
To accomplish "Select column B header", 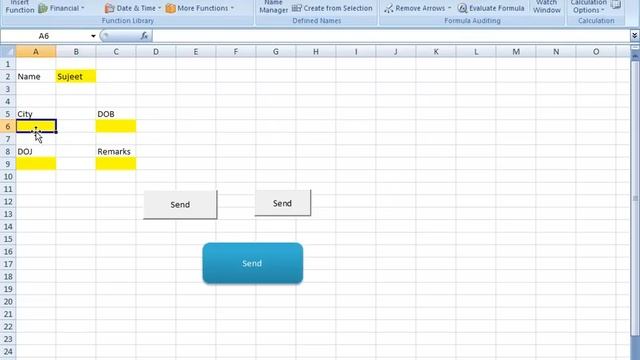I will (76, 52).
